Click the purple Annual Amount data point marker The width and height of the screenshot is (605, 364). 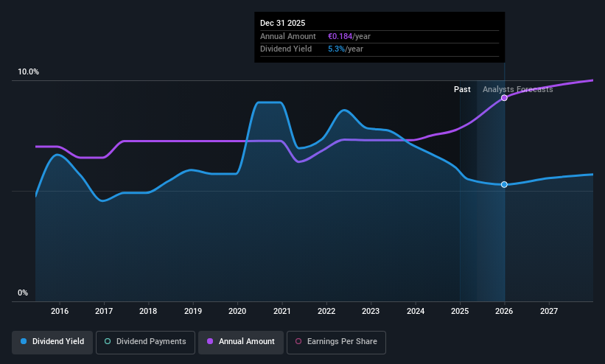504,98
